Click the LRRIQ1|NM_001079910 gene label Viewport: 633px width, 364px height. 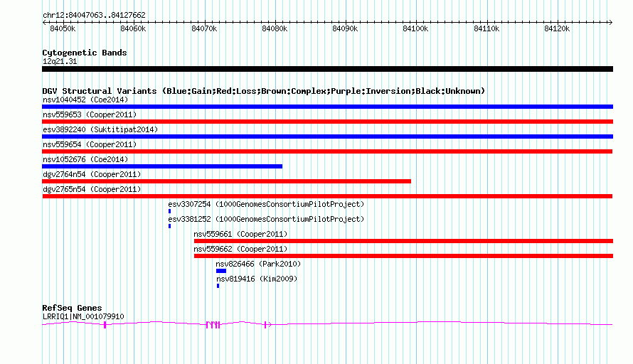pos(83,317)
